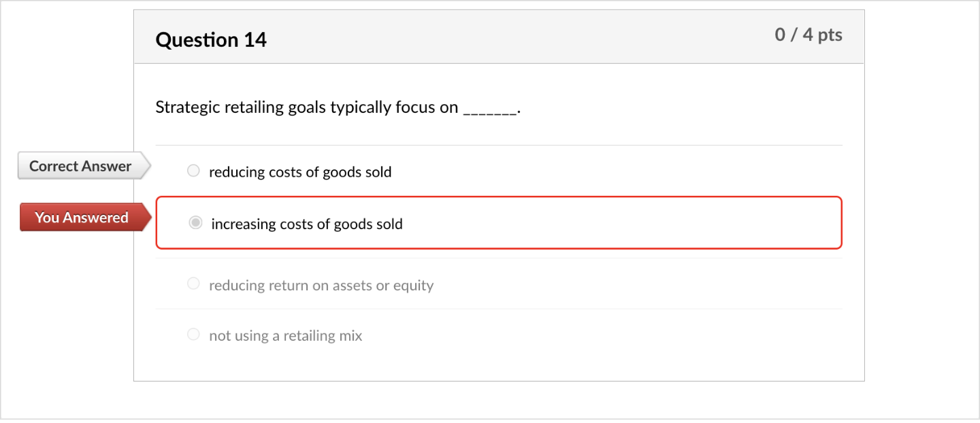
Task: Click the 'not using a retailing mix' text
Action: (x=286, y=335)
